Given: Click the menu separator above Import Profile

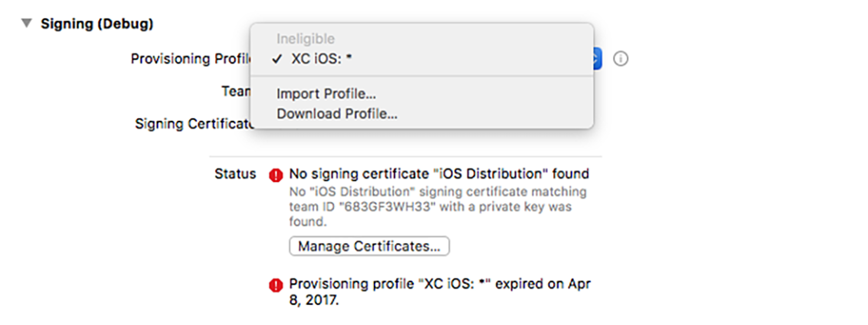Looking at the screenshot, I should click(422, 76).
